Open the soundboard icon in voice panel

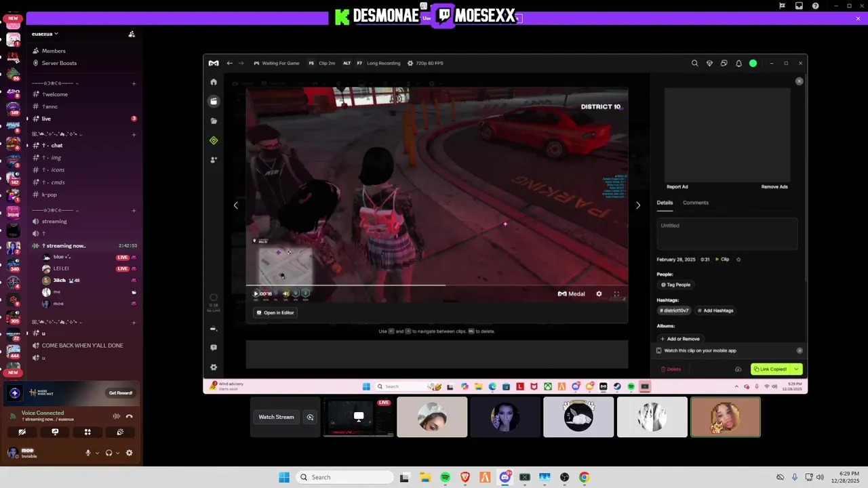(120, 432)
